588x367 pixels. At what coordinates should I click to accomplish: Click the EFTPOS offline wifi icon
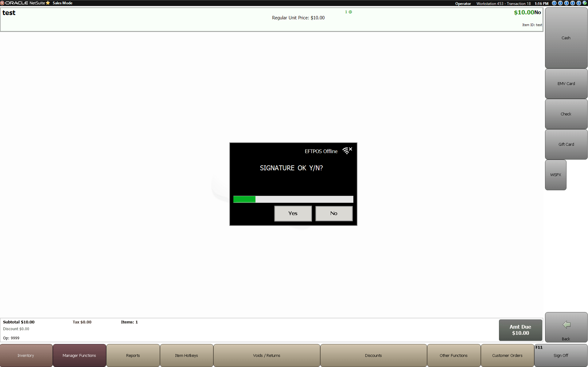click(347, 150)
